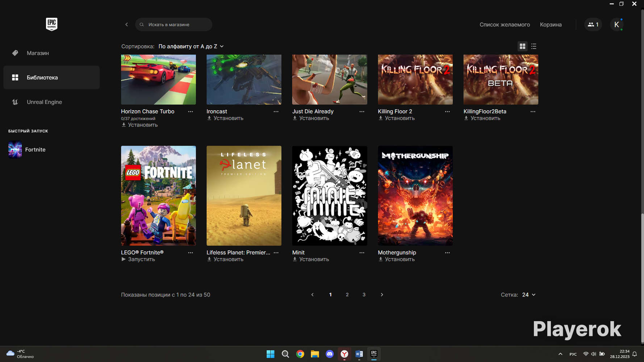
Task: Go to page 3
Action: click(x=364, y=295)
